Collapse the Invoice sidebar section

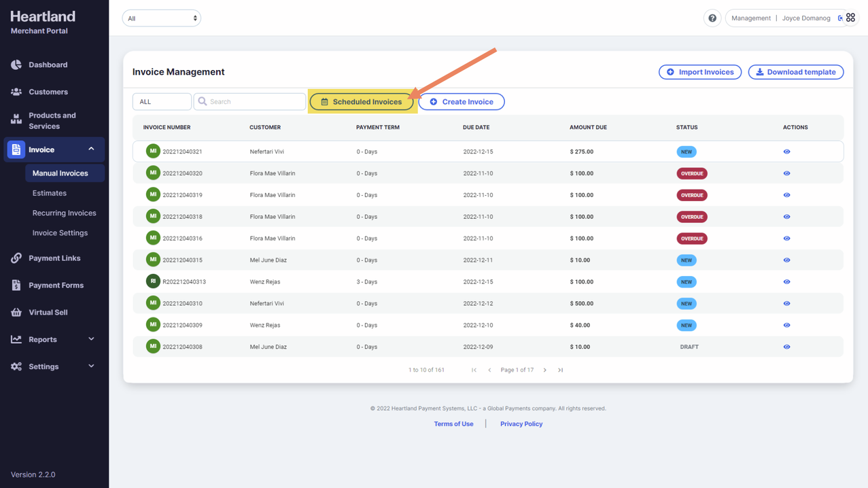coord(91,149)
